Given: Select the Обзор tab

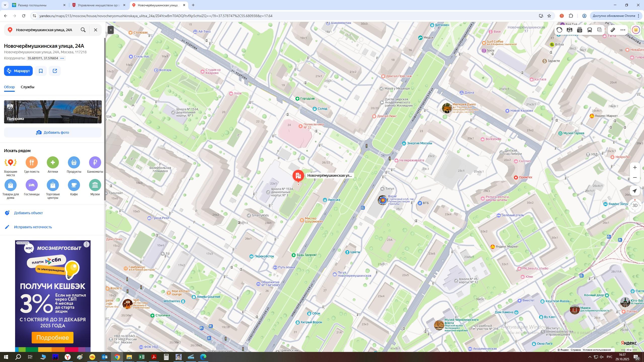Looking at the screenshot, I should (9, 87).
